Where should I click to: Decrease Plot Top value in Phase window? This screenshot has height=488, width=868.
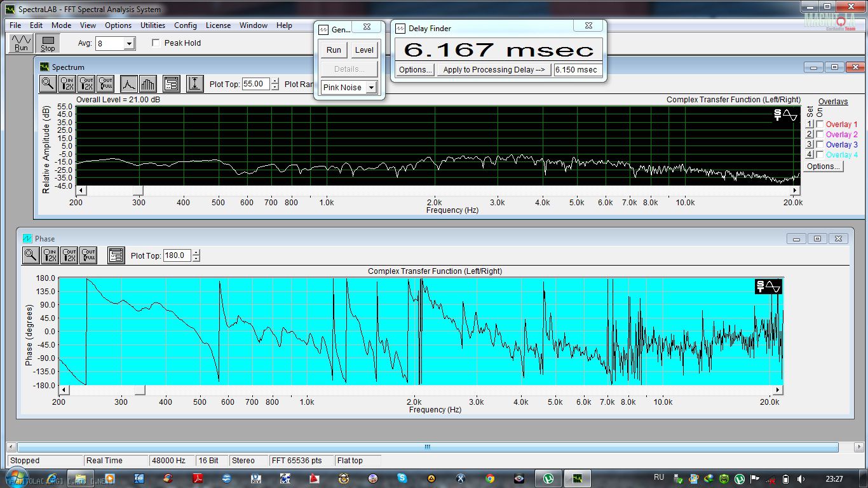pyautogui.click(x=196, y=259)
